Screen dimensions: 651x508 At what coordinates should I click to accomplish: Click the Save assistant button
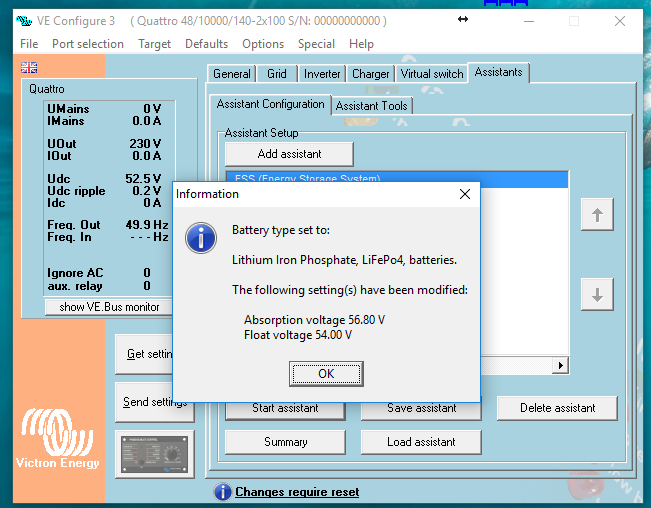coord(421,410)
